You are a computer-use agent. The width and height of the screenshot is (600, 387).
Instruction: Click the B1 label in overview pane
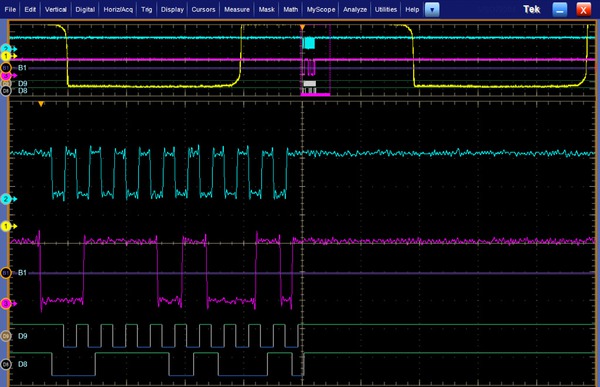coord(23,68)
